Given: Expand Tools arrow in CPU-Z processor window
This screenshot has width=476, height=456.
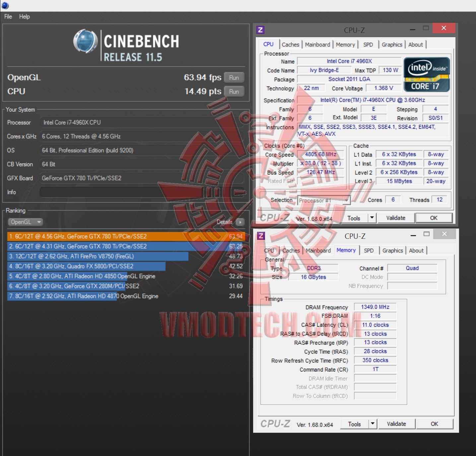Looking at the screenshot, I should point(372,218).
